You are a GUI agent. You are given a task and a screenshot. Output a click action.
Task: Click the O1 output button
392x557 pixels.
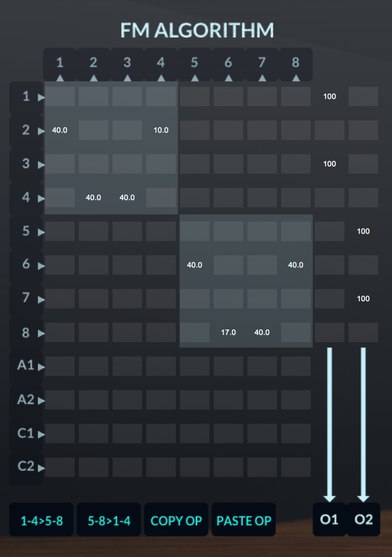point(329,520)
